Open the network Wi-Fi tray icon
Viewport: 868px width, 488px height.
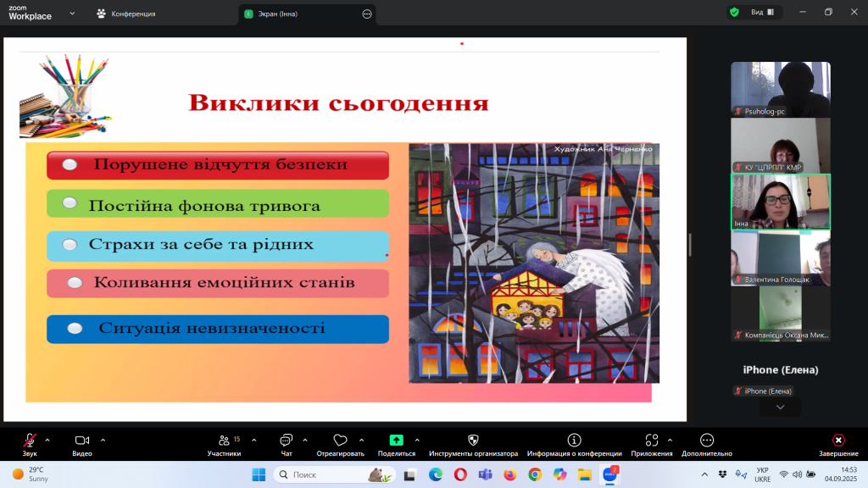[783, 474]
